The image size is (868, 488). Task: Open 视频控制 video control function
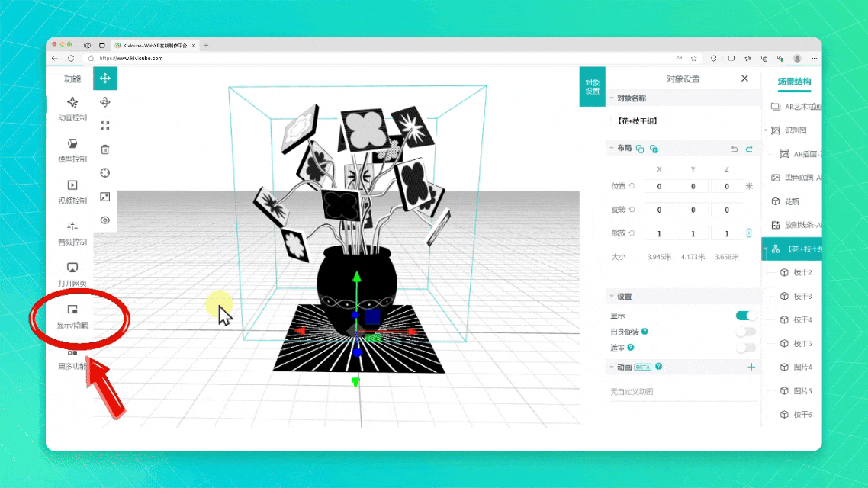tap(72, 191)
